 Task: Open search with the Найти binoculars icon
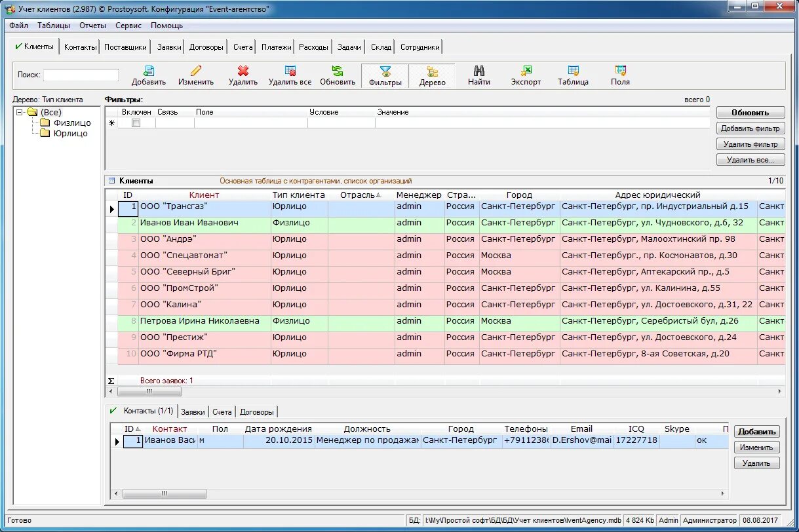(479, 71)
